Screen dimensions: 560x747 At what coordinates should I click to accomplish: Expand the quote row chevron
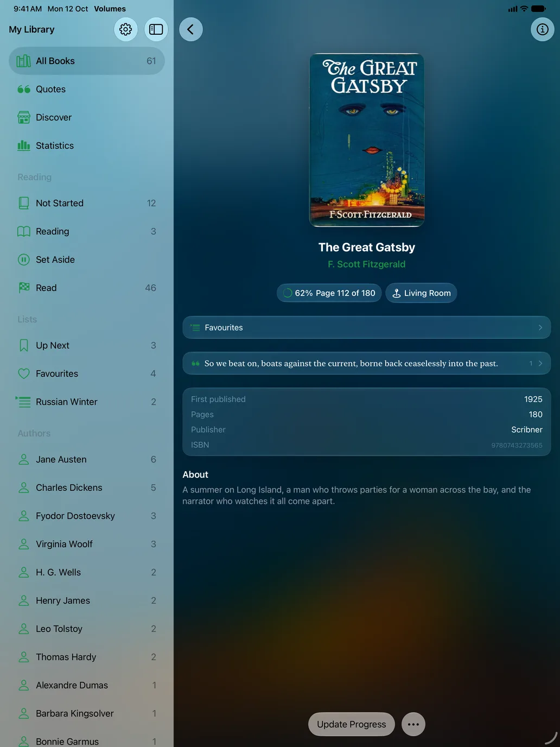[540, 363]
